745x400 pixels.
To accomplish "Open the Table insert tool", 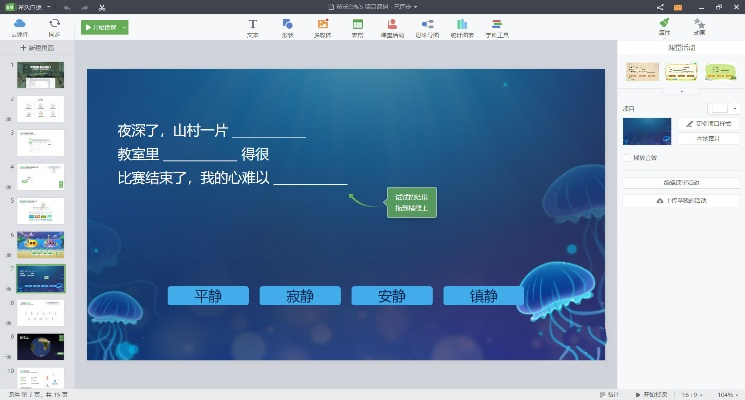I will coord(357,26).
